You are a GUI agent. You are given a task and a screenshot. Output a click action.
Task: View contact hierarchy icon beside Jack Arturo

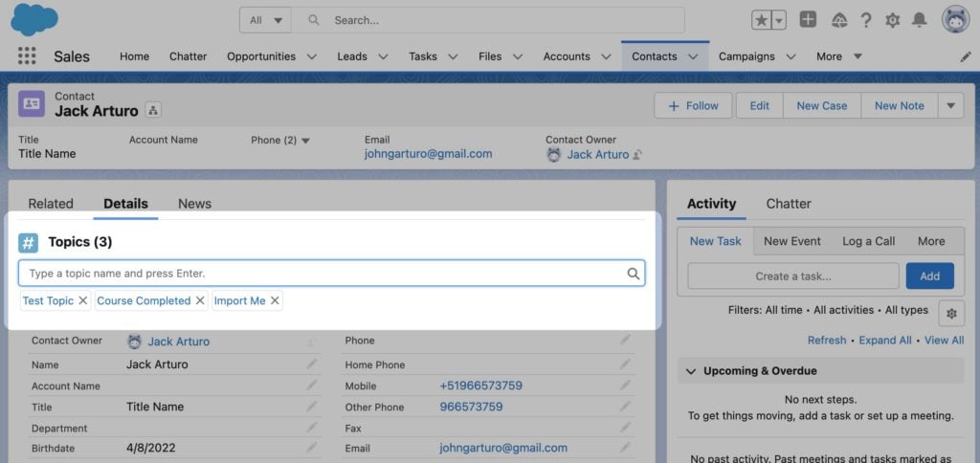click(x=153, y=111)
